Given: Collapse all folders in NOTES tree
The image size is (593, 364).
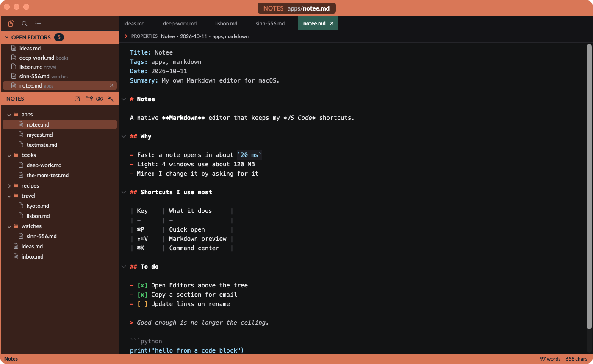Looking at the screenshot, I should (111, 99).
